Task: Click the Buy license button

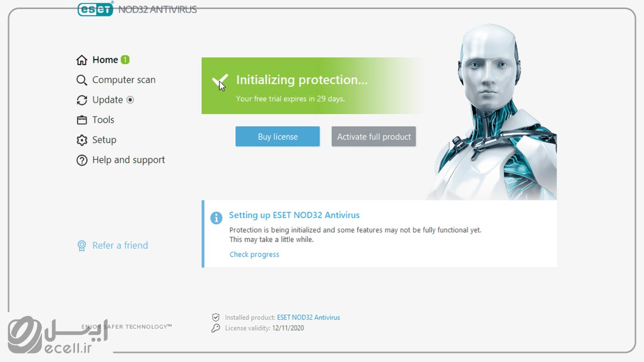Action: click(x=278, y=137)
